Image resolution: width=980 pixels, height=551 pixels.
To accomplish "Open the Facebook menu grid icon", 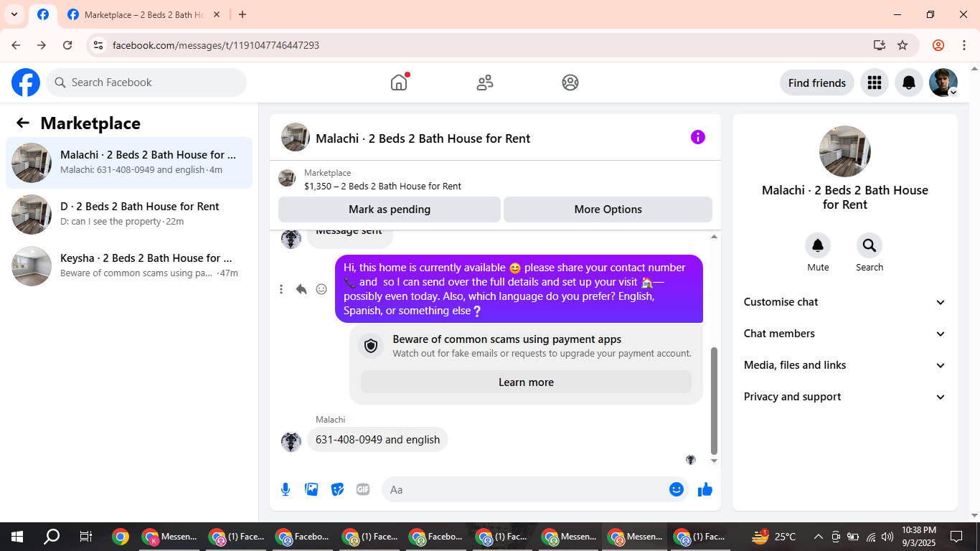I will (x=874, y=83).
